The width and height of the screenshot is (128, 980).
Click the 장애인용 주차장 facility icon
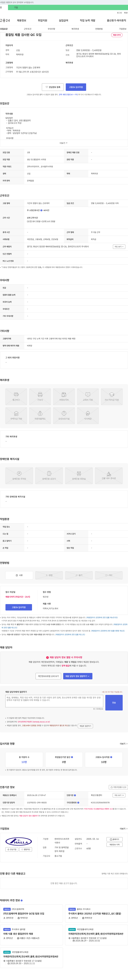point(19,476)
